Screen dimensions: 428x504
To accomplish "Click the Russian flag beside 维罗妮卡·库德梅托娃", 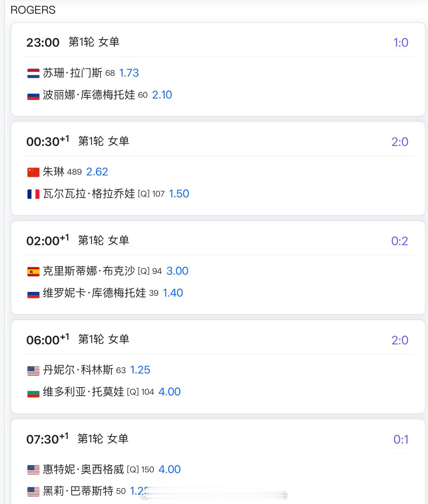I will click(33, 293).
